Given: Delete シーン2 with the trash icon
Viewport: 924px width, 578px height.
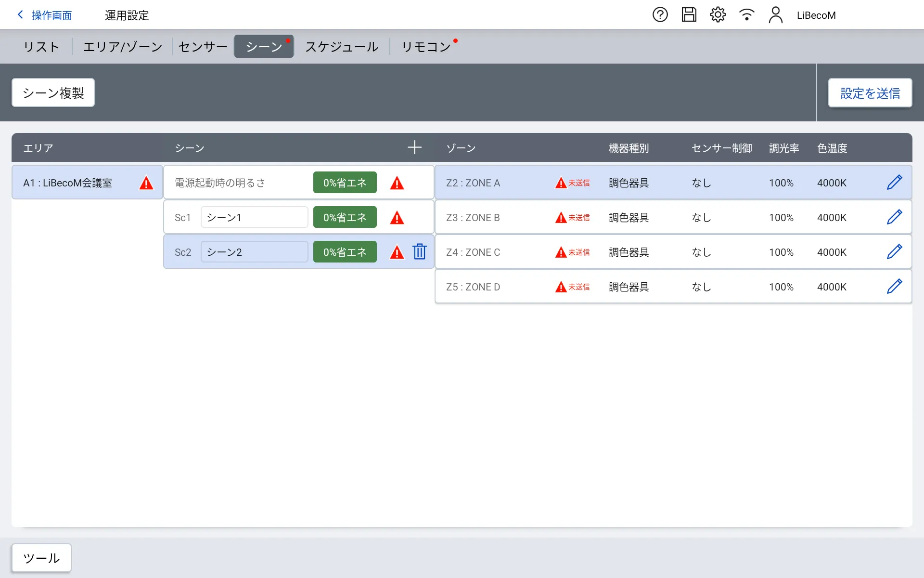Looking at the screenshot, I should point(420,252).
